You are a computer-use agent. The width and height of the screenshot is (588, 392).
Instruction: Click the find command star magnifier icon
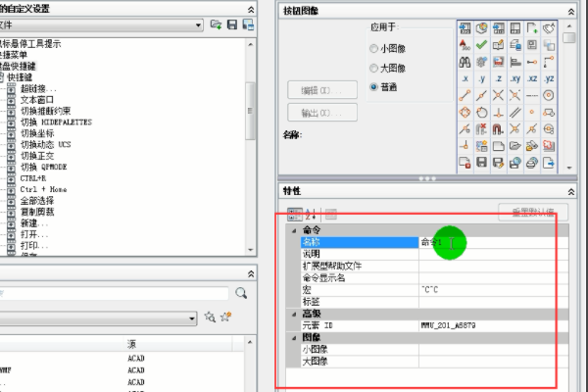210,318
